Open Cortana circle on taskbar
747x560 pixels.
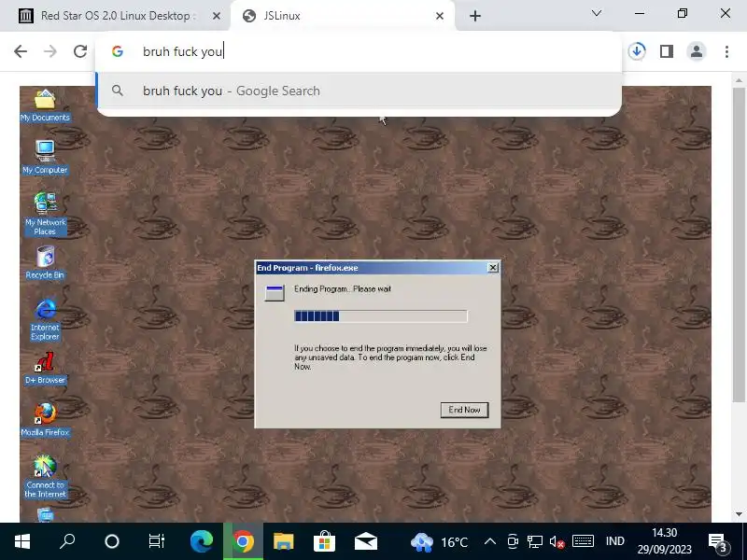tap(112, 541)
